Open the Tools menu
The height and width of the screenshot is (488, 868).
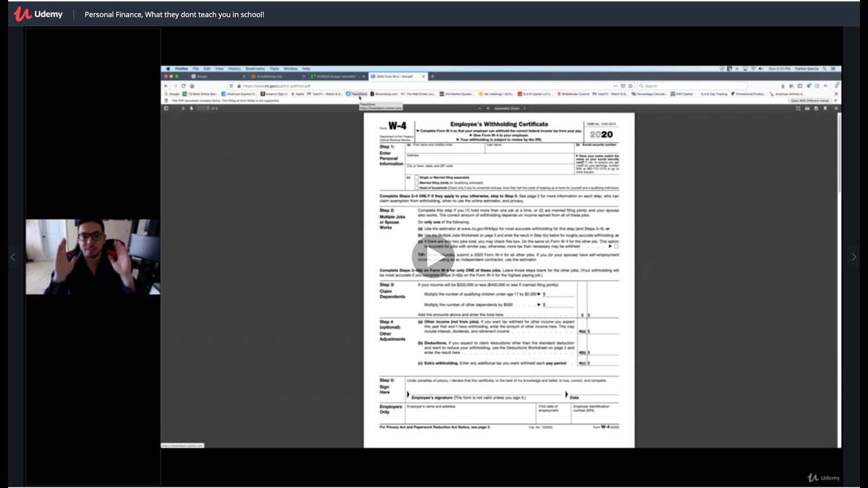coord(274,68)
